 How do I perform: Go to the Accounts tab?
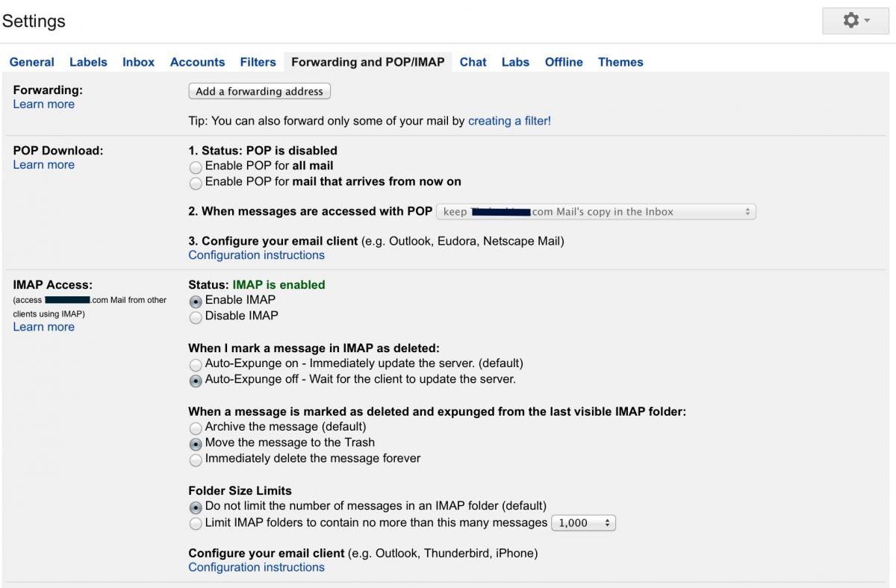pyautogui.click(x=197, y=62)
